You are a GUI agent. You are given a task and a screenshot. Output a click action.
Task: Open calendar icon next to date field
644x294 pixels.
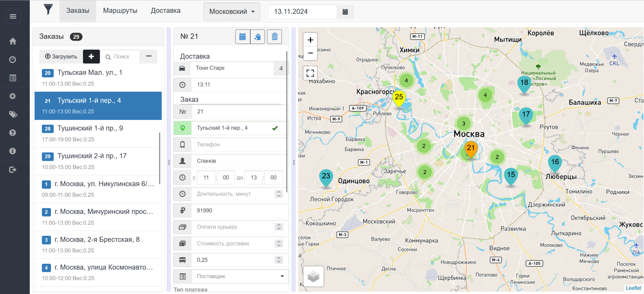coord(345,12)
